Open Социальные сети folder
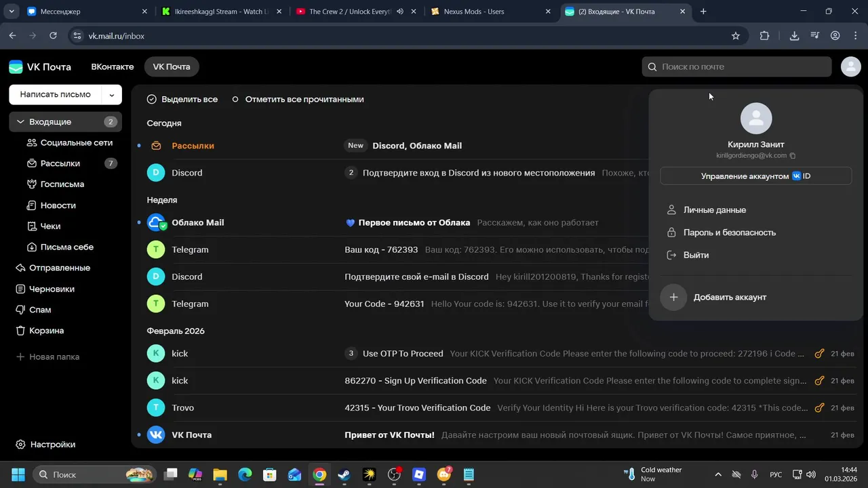 [70, 143]
